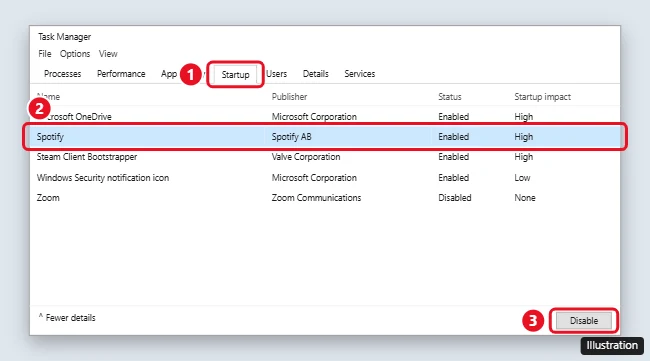Open the Services tab

click(x=360, y=74)
